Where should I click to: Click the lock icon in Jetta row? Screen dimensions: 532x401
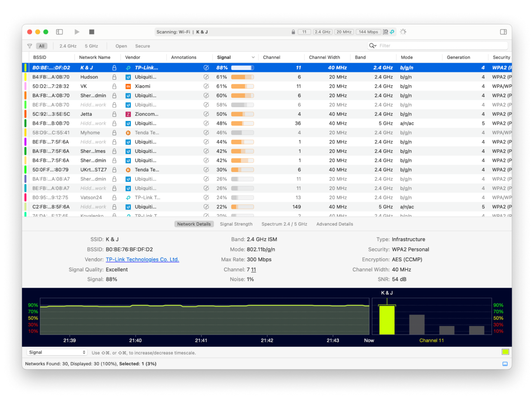[x=114, y=114]
